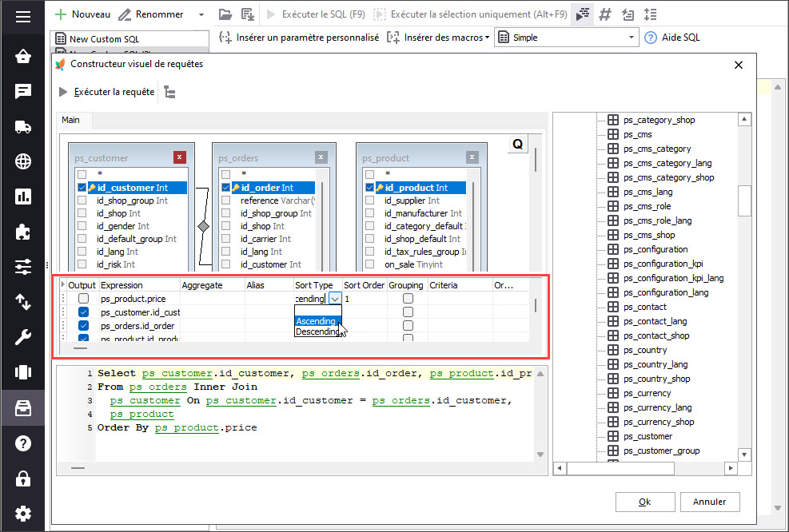This screenshot has width=789, height=532.
Task: Toggle Grouping checkbox for ps_product.price
Action: [408, 299]
